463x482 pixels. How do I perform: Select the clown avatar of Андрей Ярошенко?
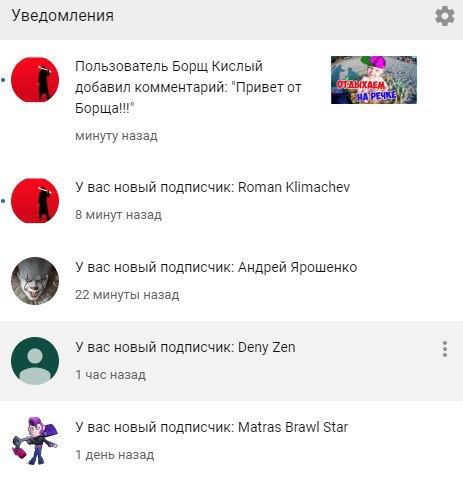(35, 281)
